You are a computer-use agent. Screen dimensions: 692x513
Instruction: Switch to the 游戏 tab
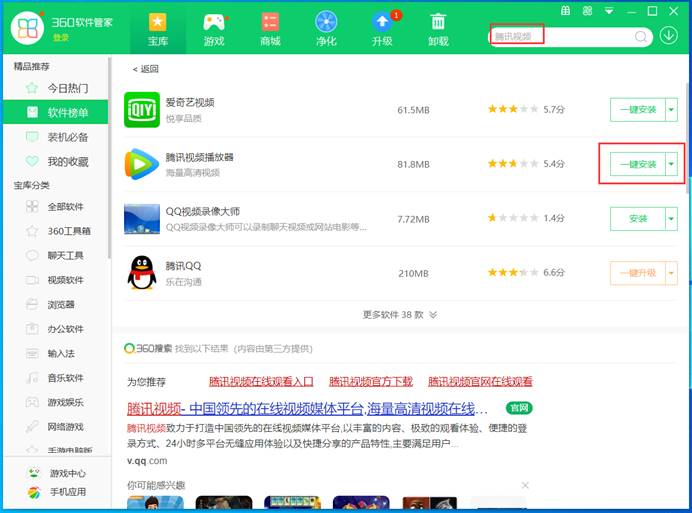[x=214, y=29]
